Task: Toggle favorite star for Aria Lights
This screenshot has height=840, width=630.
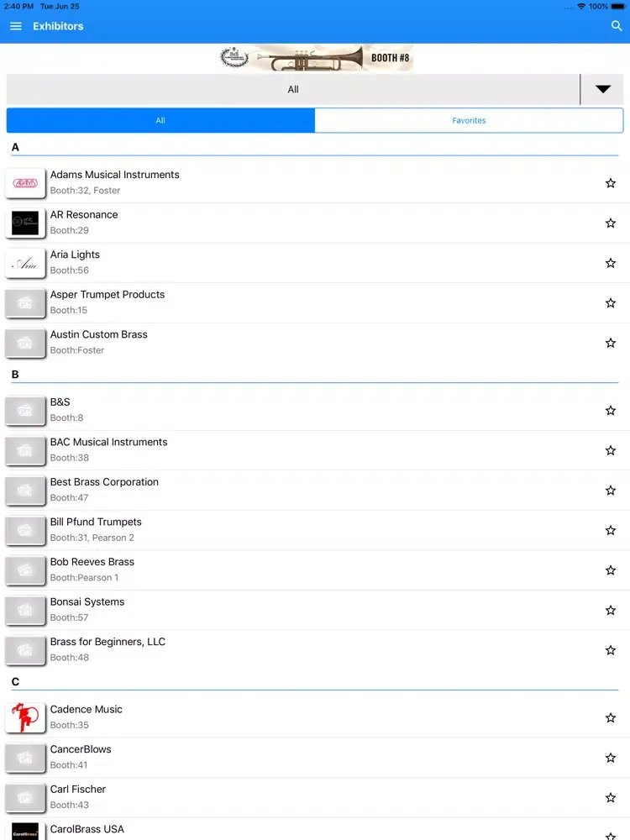Action: coord(611,263)
